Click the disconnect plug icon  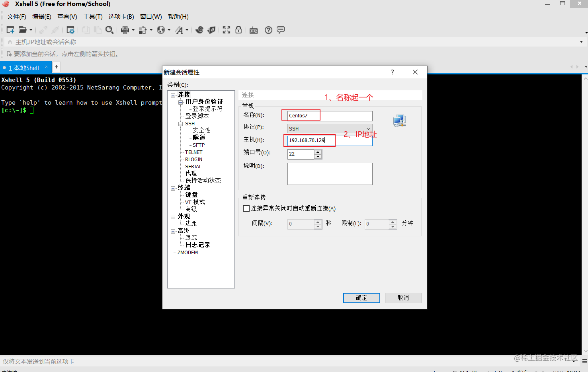point(55,30)
